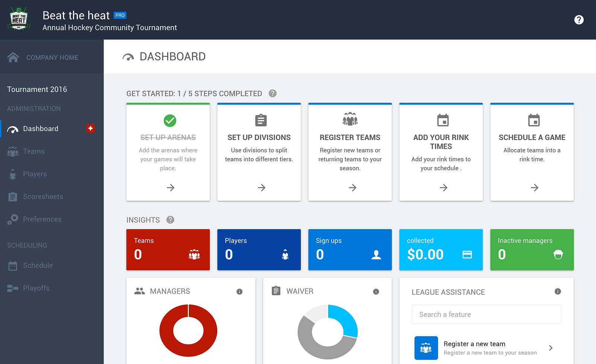Click arrow on Register Teams card
596x364 pixels.
click(x=352, y=187)
